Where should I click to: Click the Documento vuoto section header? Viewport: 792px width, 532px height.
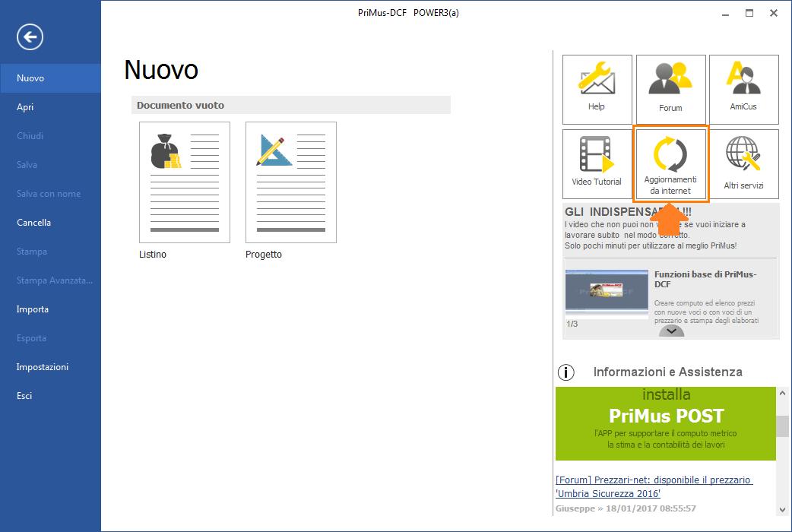tap(291, 105)
